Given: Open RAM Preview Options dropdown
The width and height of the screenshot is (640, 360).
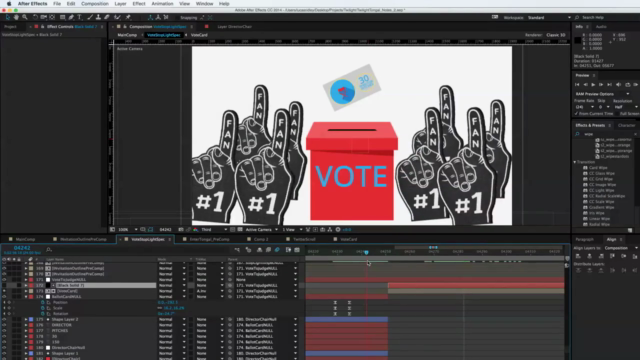Looking at the screenshot, I should click(602, 94).
